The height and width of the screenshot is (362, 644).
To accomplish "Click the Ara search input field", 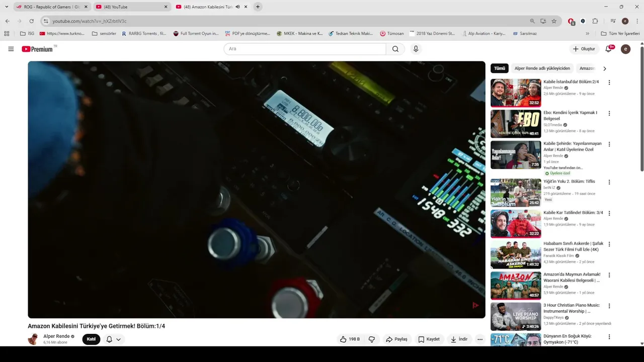I will tap(305, 49).
